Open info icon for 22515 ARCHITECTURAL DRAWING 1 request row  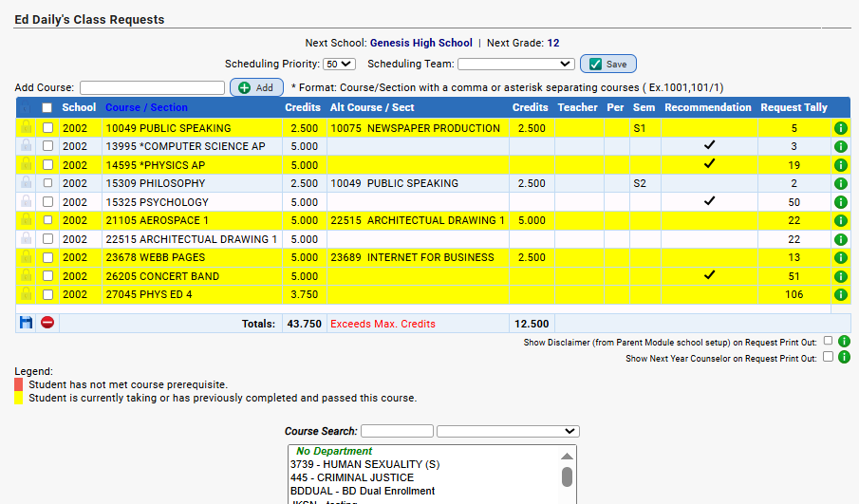(840, 239)
